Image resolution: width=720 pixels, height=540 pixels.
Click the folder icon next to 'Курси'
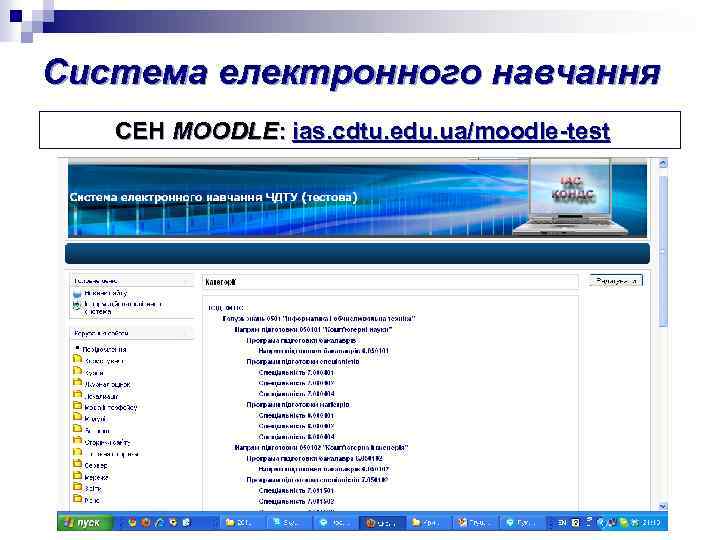(78, 371)
